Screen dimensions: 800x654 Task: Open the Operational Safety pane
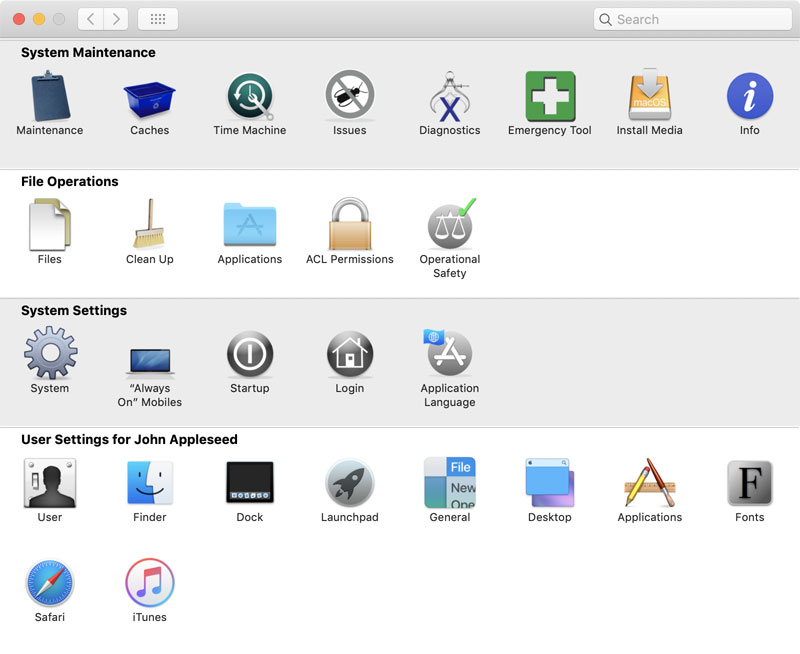click(x=449, y=225)
